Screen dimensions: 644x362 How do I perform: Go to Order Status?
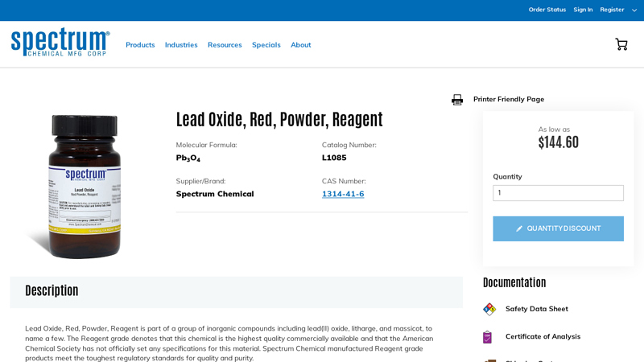547,10
